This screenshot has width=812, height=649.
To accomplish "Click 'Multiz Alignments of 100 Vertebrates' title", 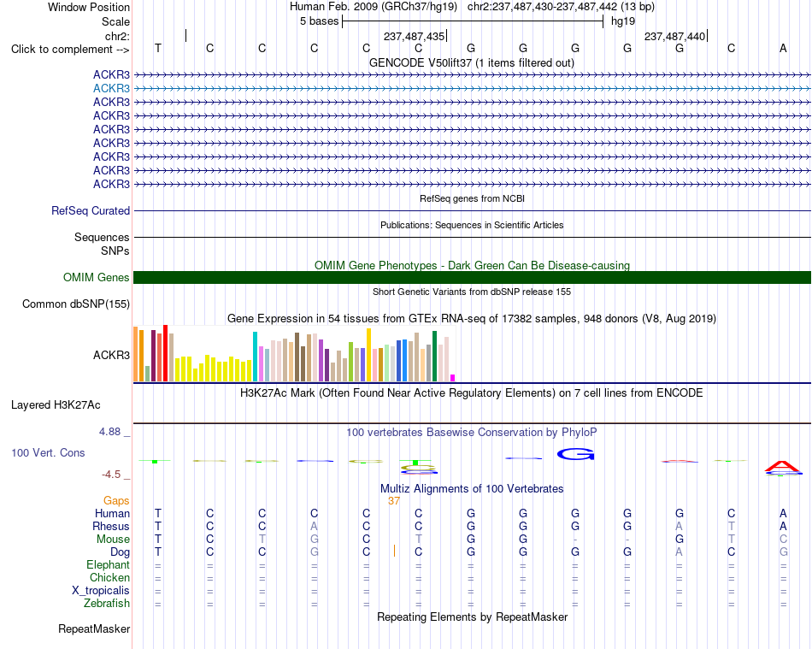I will tap(472, 488).
